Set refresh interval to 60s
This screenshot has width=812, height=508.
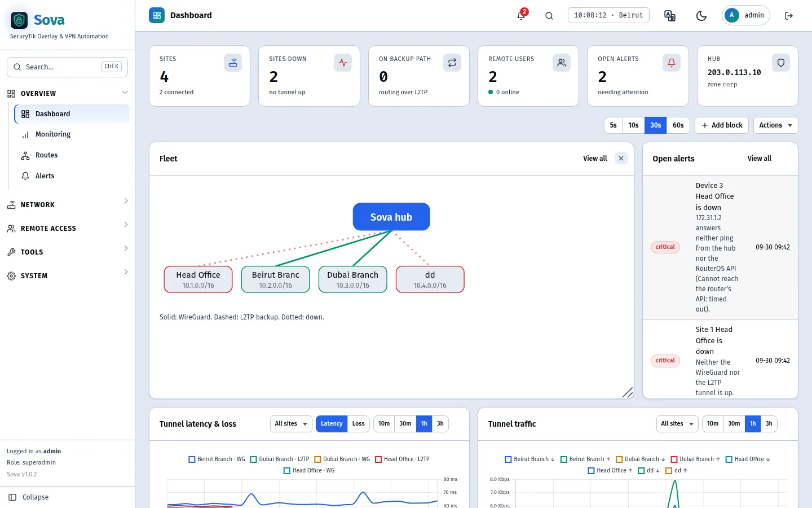678,125
